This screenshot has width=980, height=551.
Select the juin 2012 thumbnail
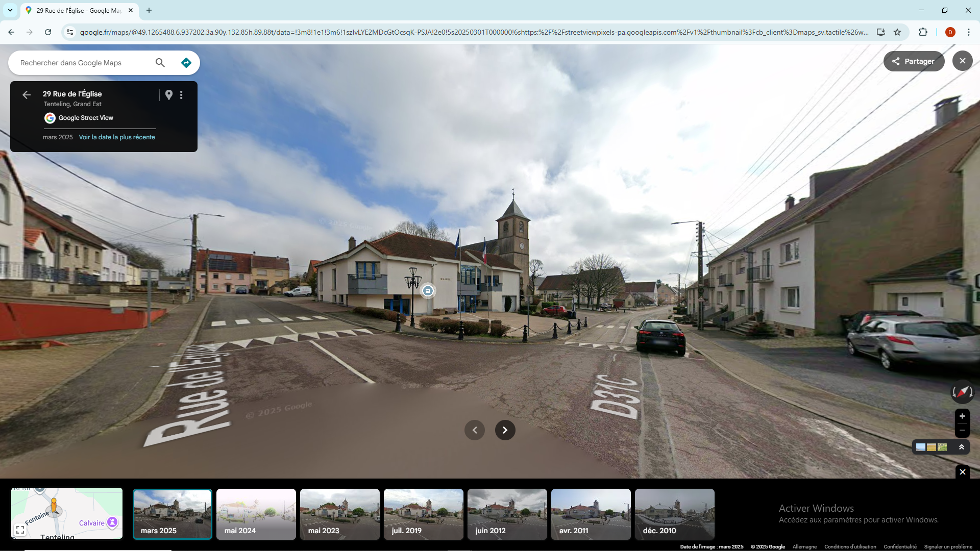[x=507, y=514]
